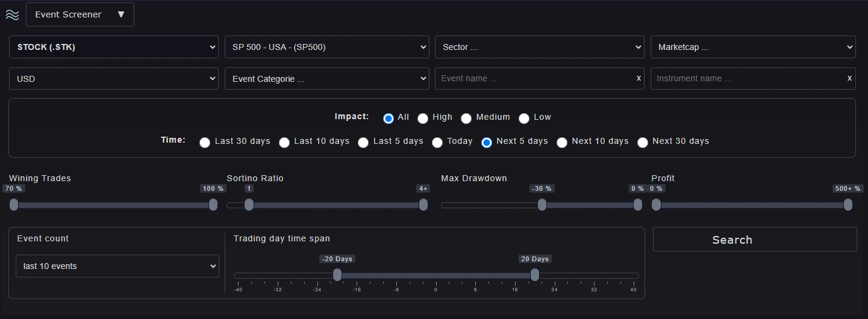This screenshot has height=319, width=868.
Task: Open the Event Screener dropdown menu
Action: pyautogui.click(x=80, y=14)
